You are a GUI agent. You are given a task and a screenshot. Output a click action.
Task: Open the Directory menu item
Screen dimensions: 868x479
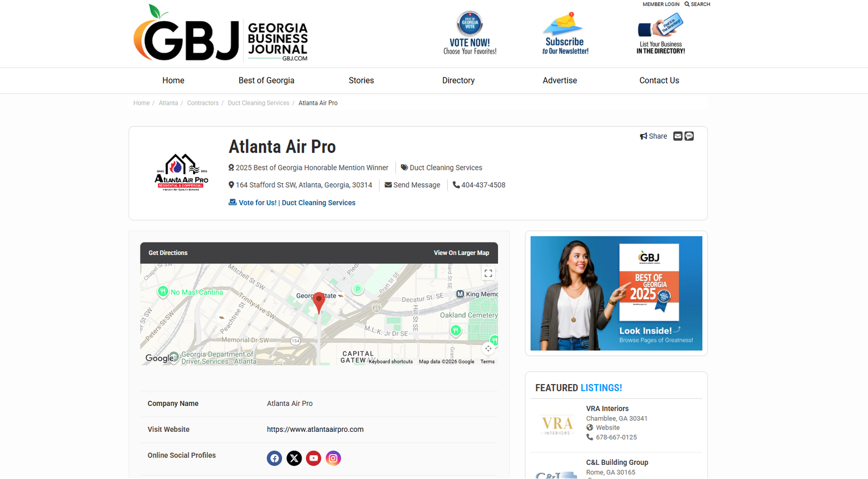pos(458,80)
